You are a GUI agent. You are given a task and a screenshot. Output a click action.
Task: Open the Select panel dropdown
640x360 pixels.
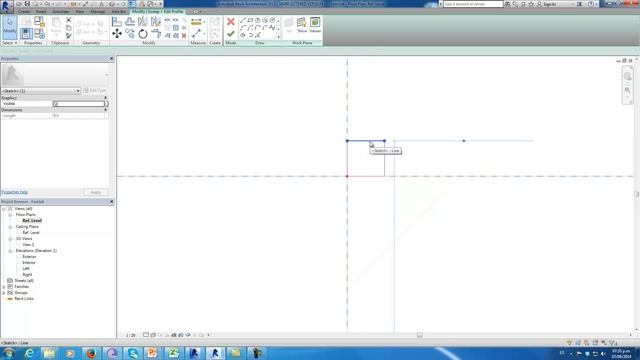(x=10, y=43)
